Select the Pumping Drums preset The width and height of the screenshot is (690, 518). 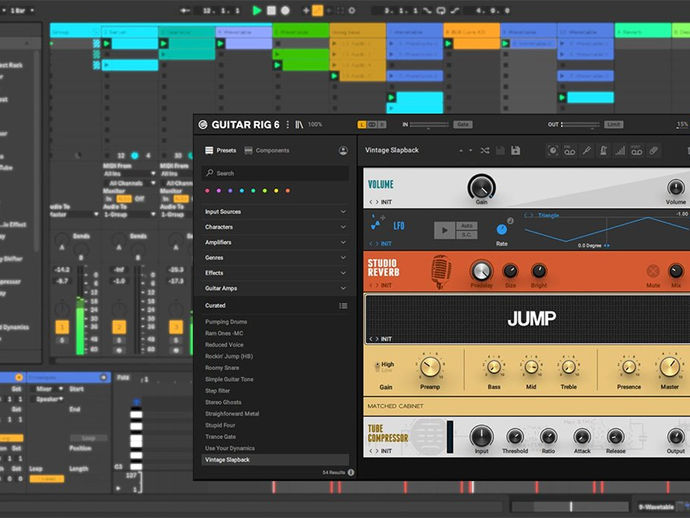tap(226, 322)
